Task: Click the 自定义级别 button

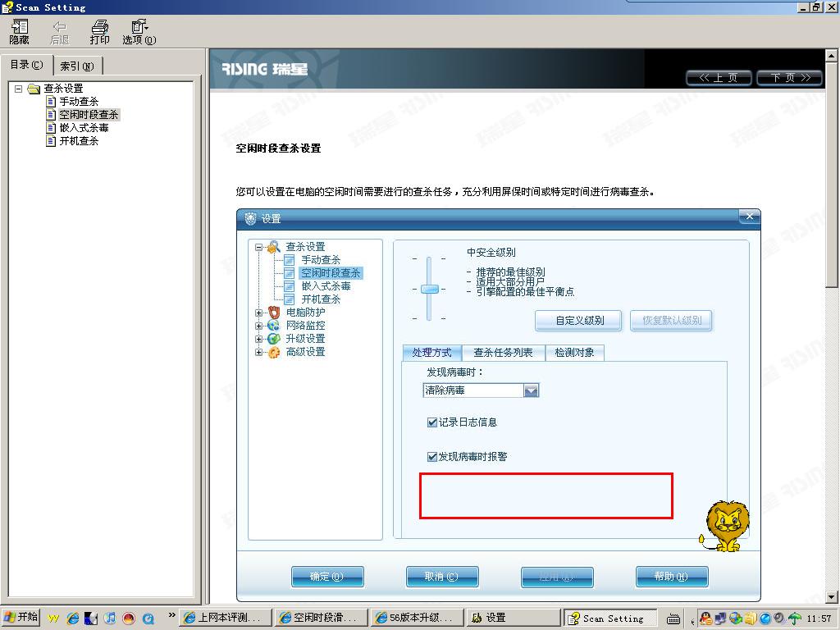Action: click(x=578, y=321)
